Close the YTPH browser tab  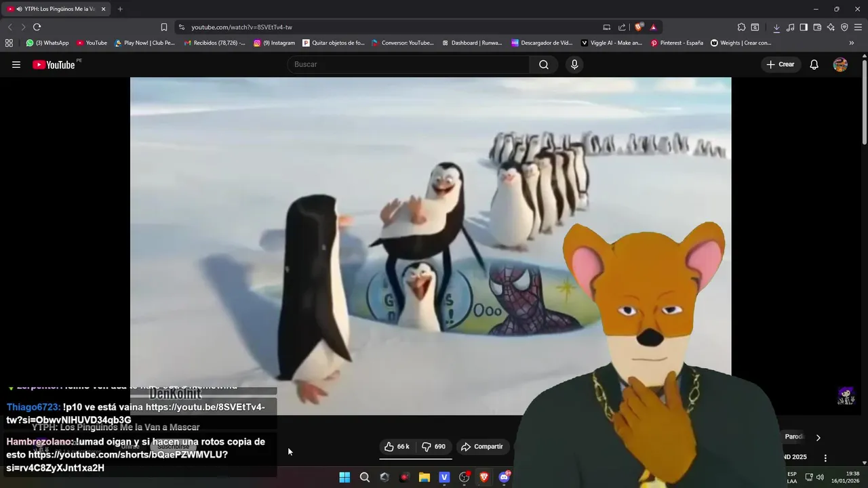104,9
